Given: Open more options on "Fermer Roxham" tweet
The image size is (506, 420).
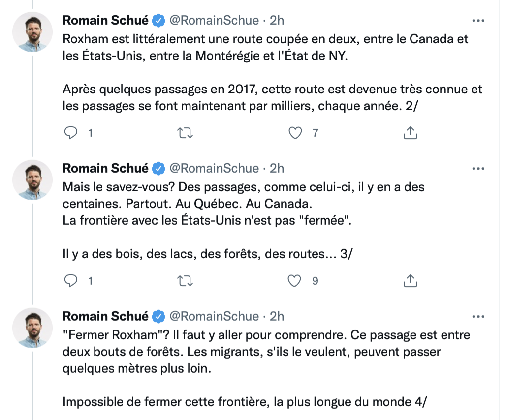Looking at the screenshot, I should coord(478,316).
